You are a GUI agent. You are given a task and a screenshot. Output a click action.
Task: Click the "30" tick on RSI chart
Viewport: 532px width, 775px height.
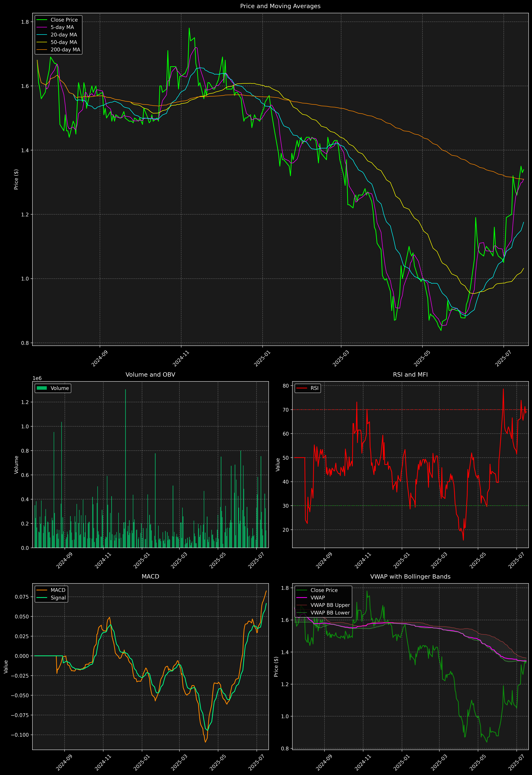click(x=286, y=506)
